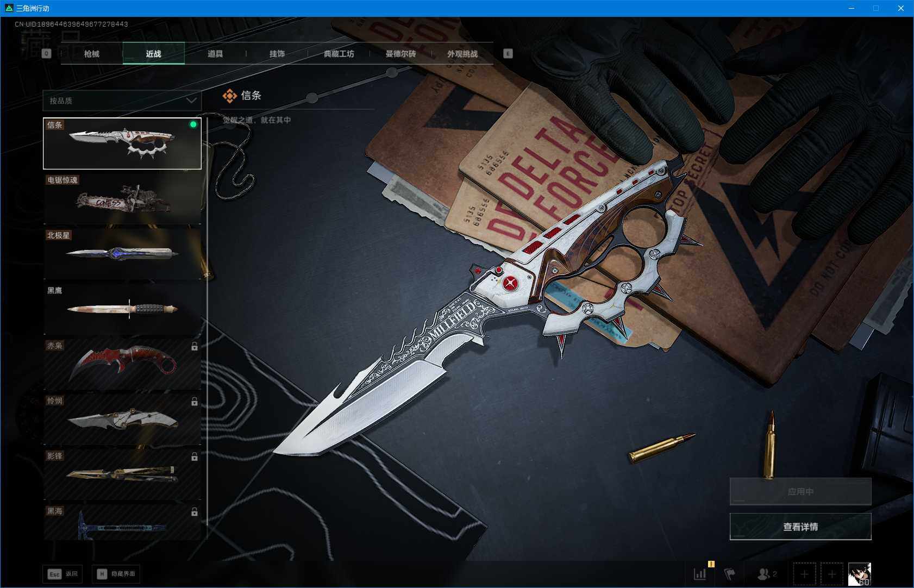Screen dimensions: 914x588
Task: Select the locked 赤枭 karambit skin
Action: [x=122, y=365]
